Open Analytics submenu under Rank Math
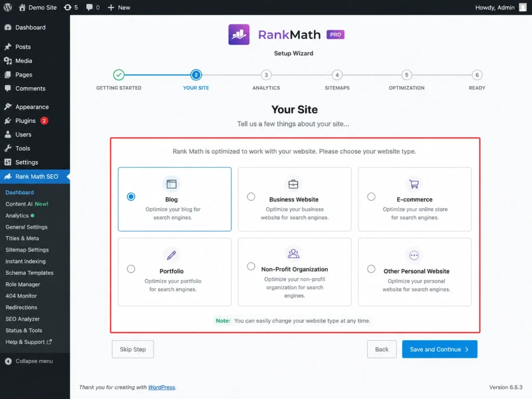Screen dimensions: 532x399 (20, 216)
